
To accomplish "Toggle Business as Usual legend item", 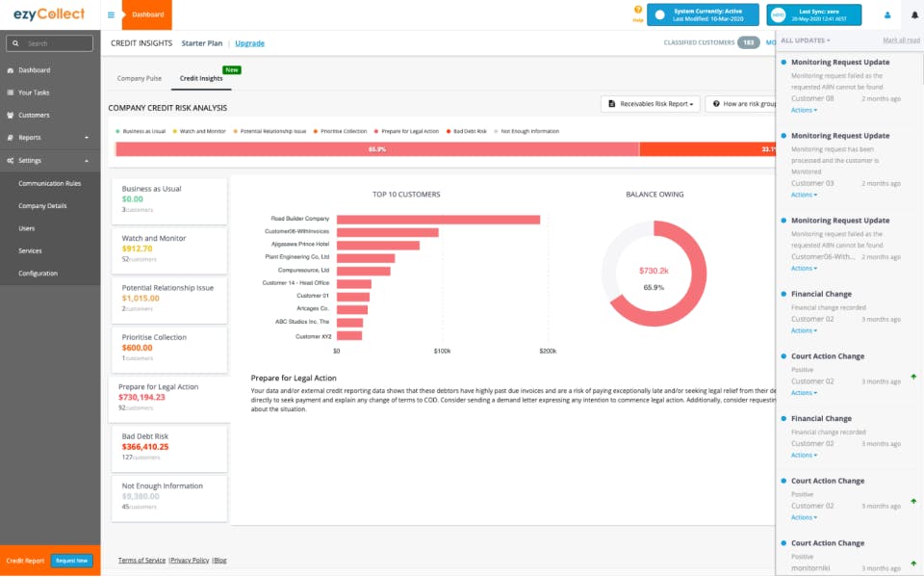I will coord(141,132).
